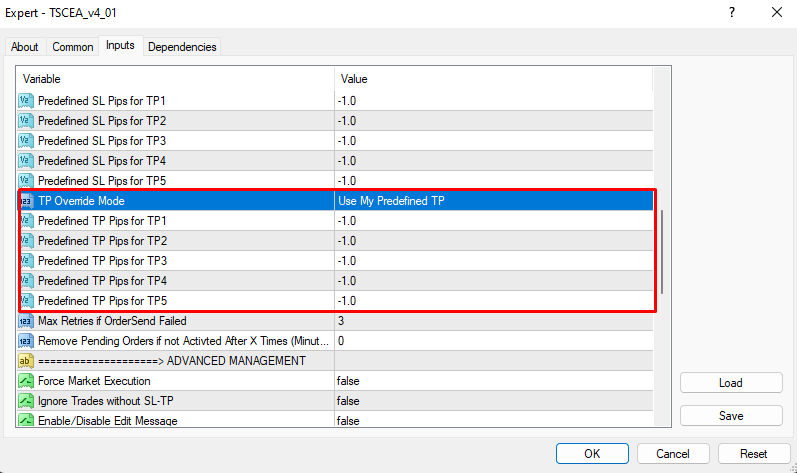Click the vertical scrollbar of the inputs list
Image resolution: width=797 pixels, height=473 pixels.
point(662,250)
